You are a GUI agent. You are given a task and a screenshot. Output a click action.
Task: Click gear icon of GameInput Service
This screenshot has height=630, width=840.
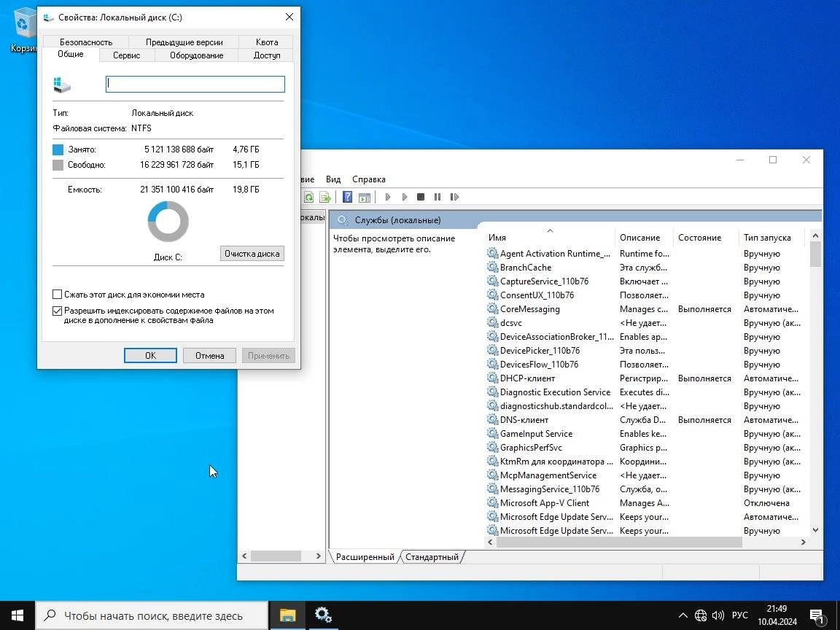[492, 434]
